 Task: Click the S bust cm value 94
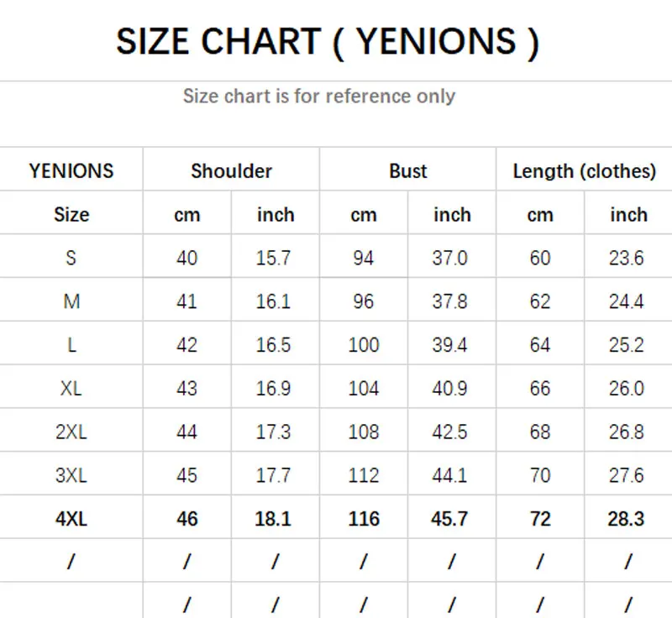click(364, 258)
